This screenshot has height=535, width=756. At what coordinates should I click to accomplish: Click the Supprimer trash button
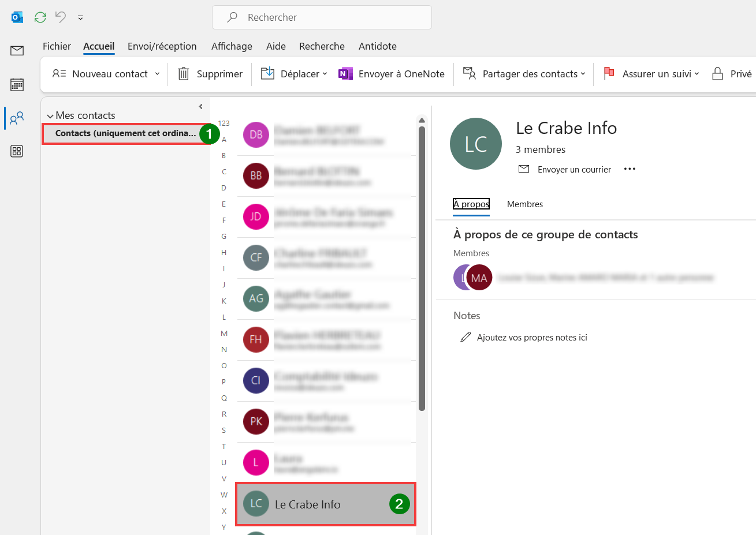(x=210, y=74)
